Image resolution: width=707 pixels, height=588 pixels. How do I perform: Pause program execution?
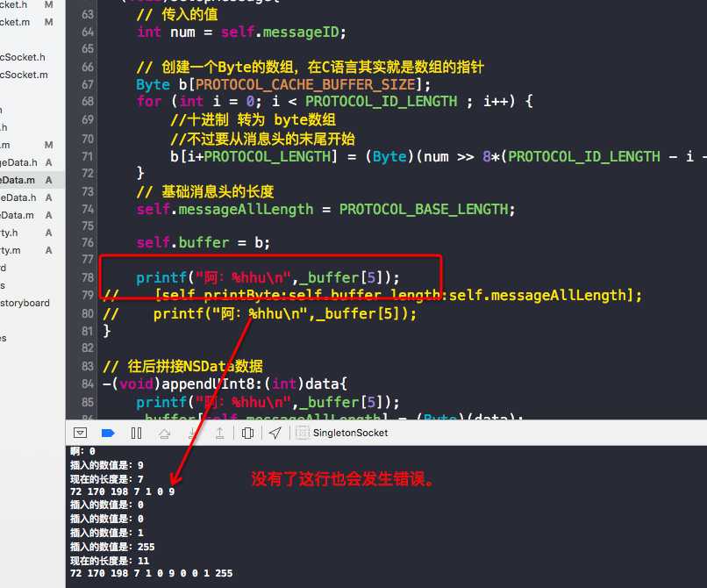[x=136, y=434]
